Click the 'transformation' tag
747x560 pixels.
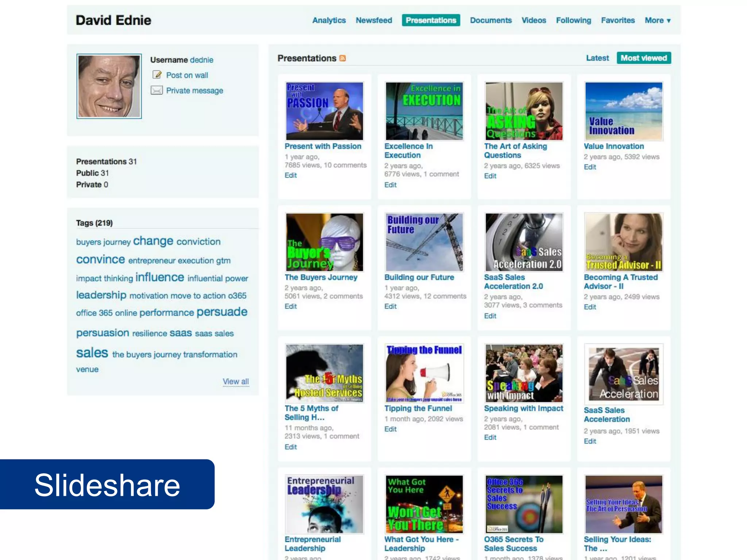click(210, 354)
